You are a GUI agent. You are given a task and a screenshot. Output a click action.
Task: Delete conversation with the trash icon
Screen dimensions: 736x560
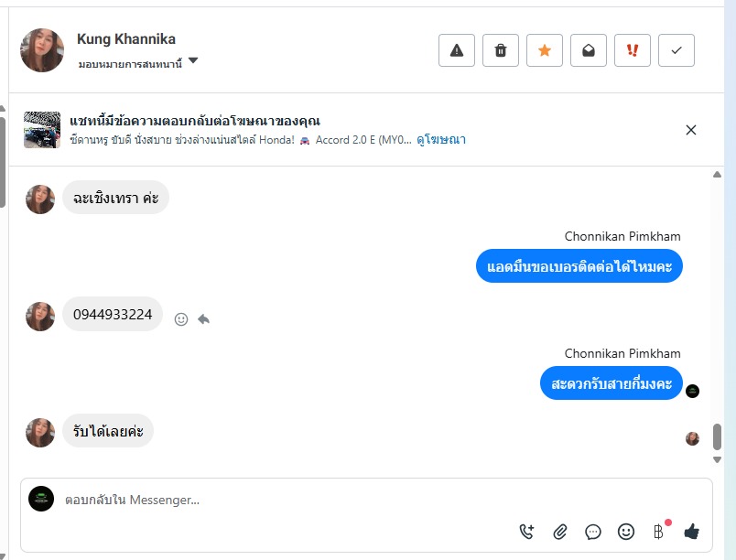501,50
